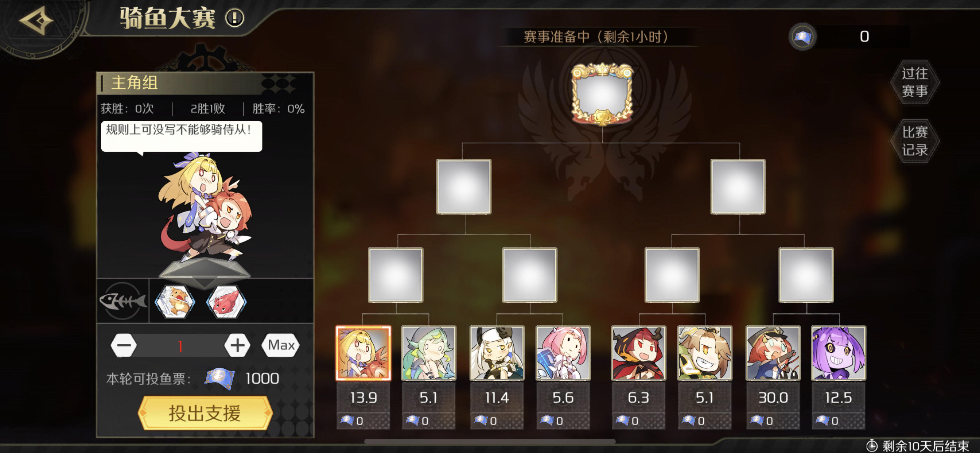Open the champion trophy frame
This screenshot has height=453, width=980.
point(603,94)
